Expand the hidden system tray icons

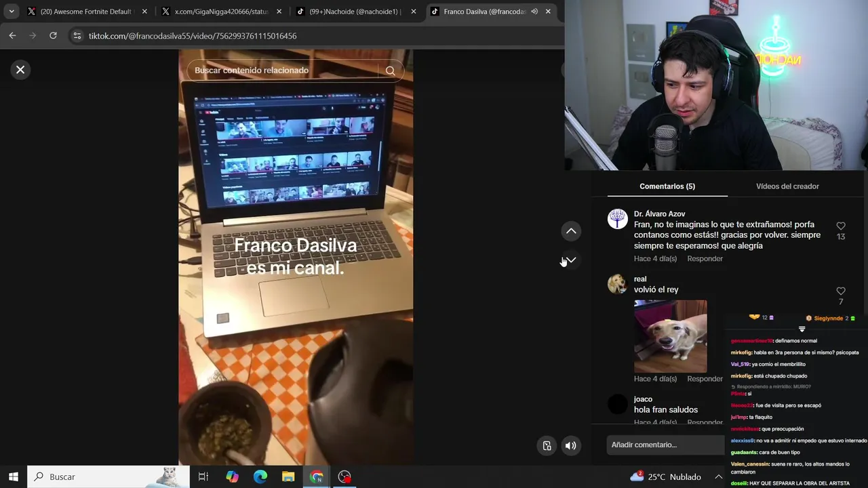pyautogui.click(x=718, y=476)
